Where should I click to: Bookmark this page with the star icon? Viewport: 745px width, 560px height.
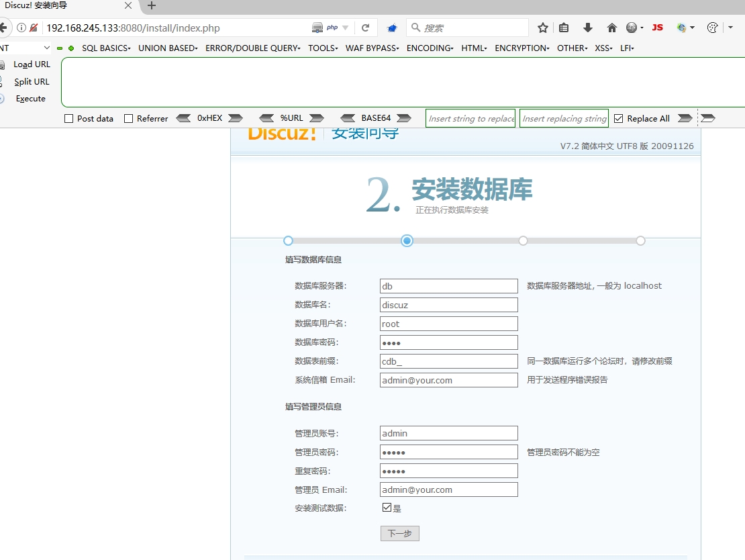(x=543, y=28)
